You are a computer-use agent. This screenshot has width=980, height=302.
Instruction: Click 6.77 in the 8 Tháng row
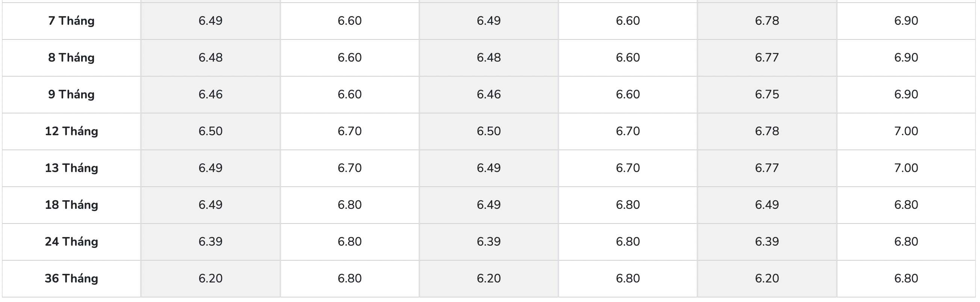tap(767, 57)
